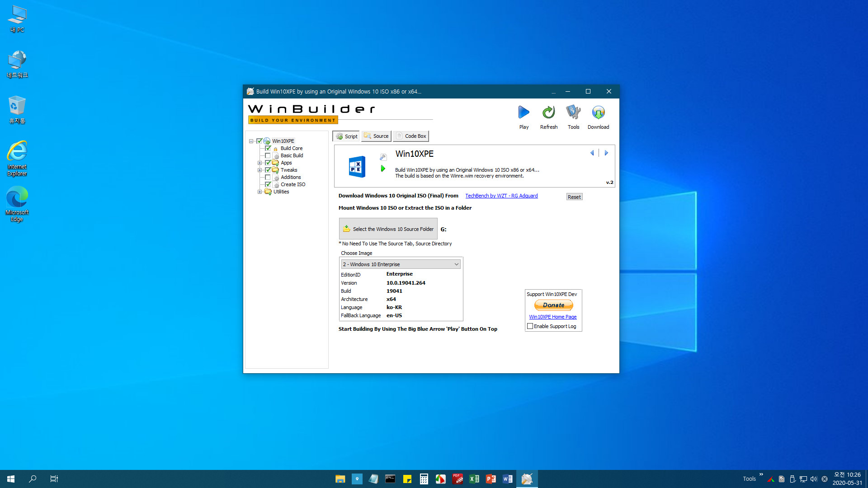Go to next script with right arrow

coord(606,153)
